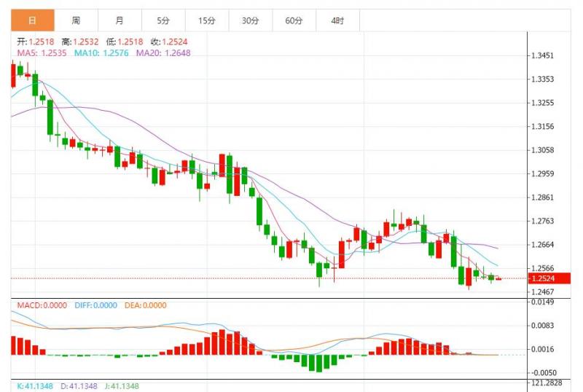Click the MA20: 1.2648 indicator label
The width and height of the screenshot is (583, 392).
(163, 53)
